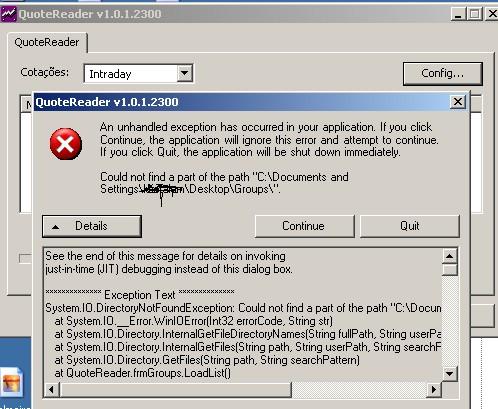Open the Cotações Intraday dropdown arrow
Viewport: 498px width, 409px height.
184,73
